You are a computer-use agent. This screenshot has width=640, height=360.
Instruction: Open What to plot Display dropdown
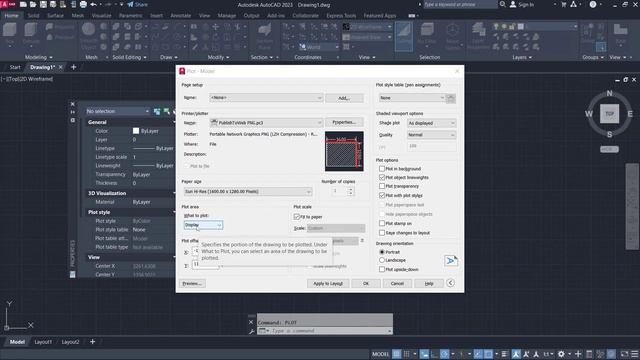[x=203, y=225]
